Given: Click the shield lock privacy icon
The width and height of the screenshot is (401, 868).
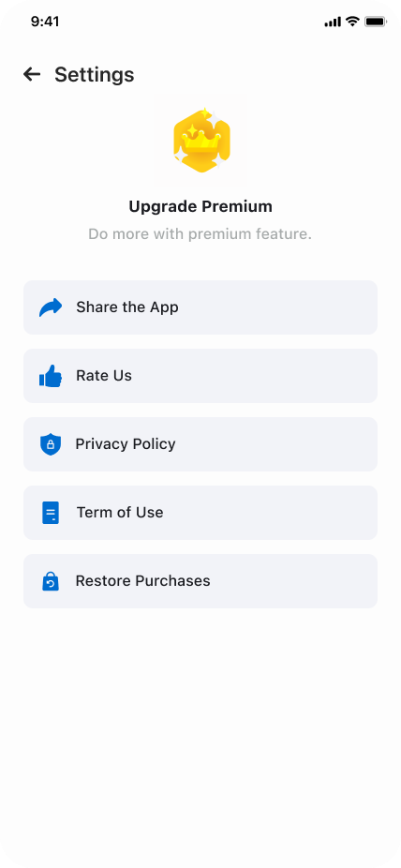Looking at the screenshot, I should (x=51, y=444).
